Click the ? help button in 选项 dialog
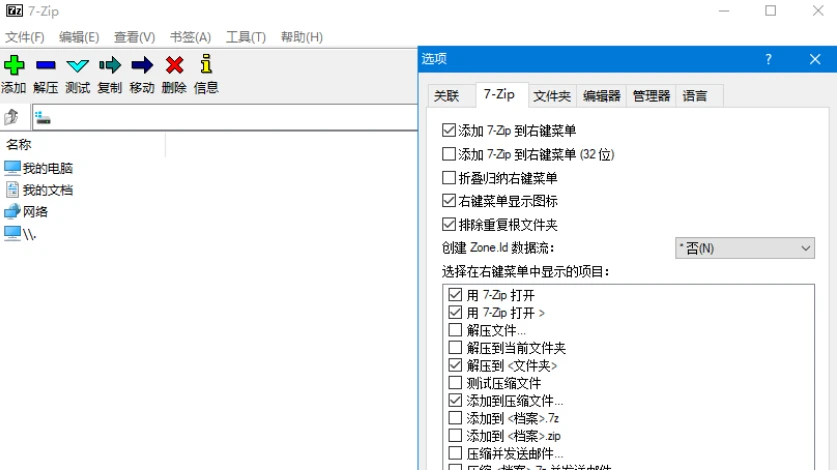Image resolution: width=837 pixels, height=470 pixels. click(768, 59)
